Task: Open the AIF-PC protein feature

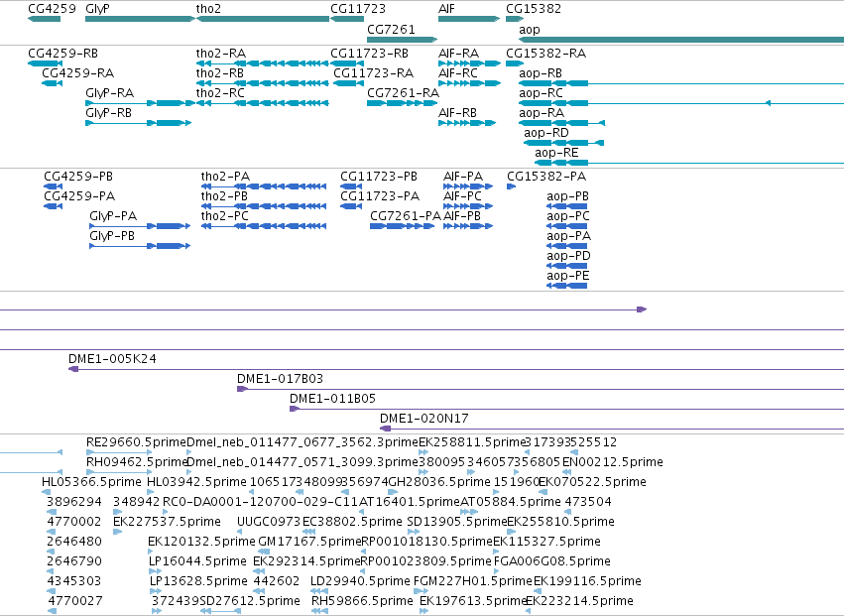Action: [x=468, y=206]
